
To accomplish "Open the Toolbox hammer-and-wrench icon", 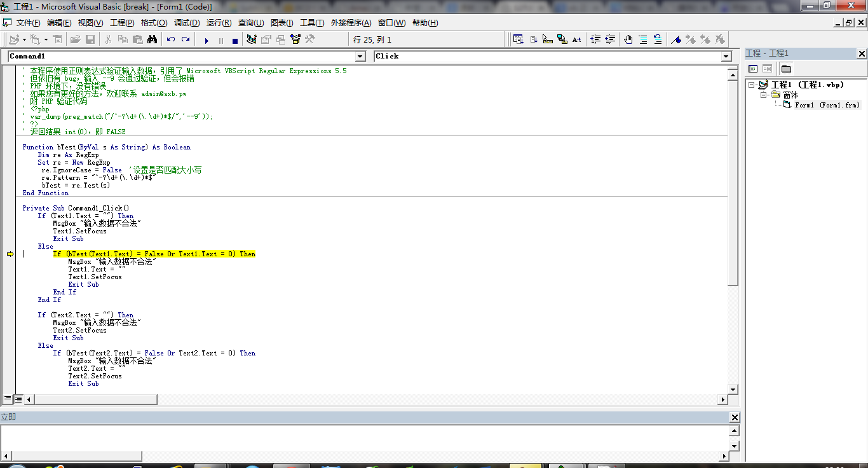I will [x=310, y=39].
